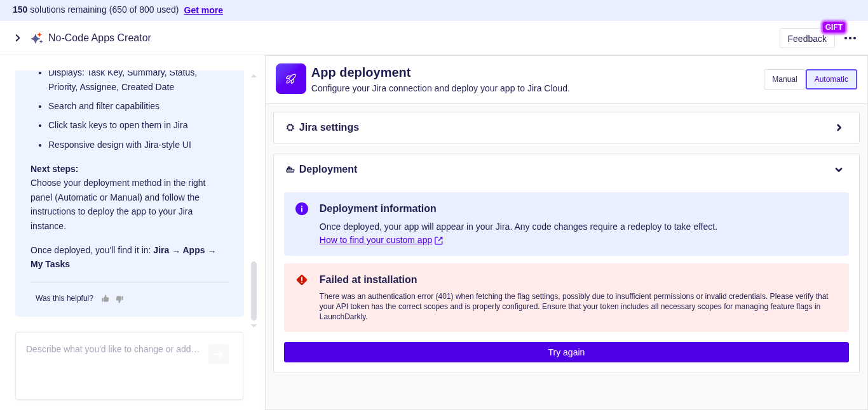The image size is (868, 410).
Task: Open How to find your custom app link
Action: 376,240
